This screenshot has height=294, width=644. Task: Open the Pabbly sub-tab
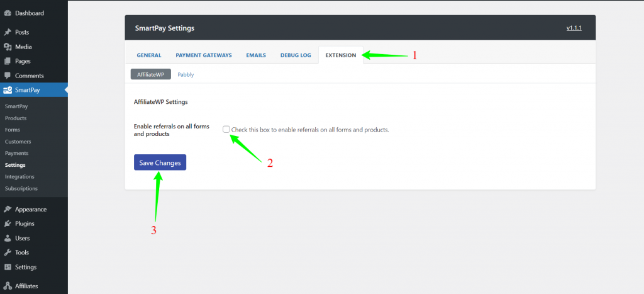coord(186,75)
